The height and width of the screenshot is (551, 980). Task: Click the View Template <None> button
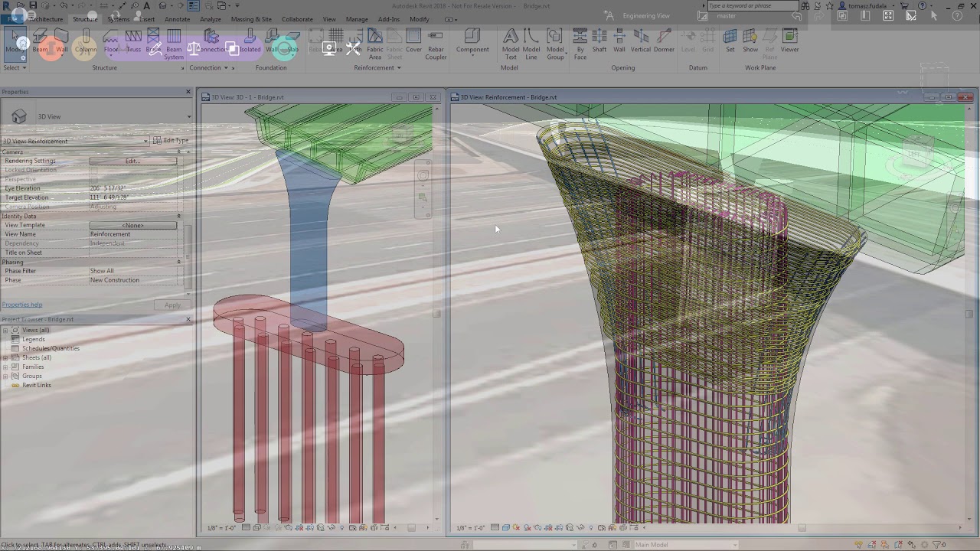pyautogui.click(x=132, y=225)
